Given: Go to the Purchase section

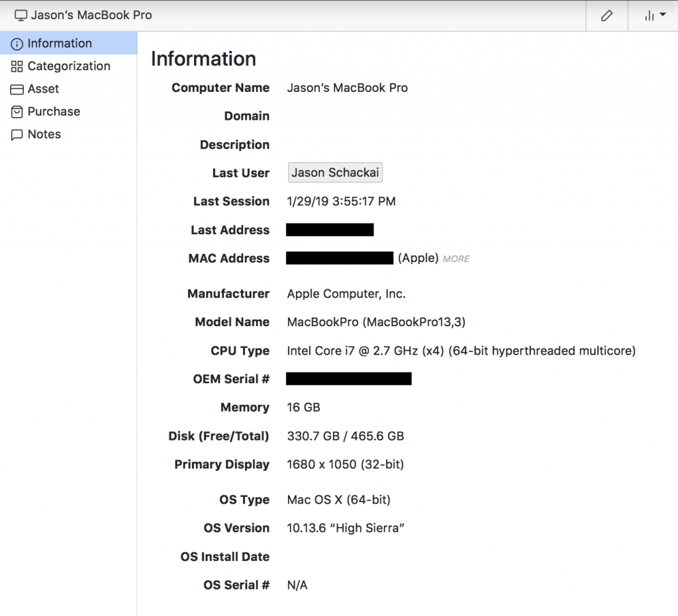Looking at the screenshot, I should pyautogui.click(x=68, y=111).
